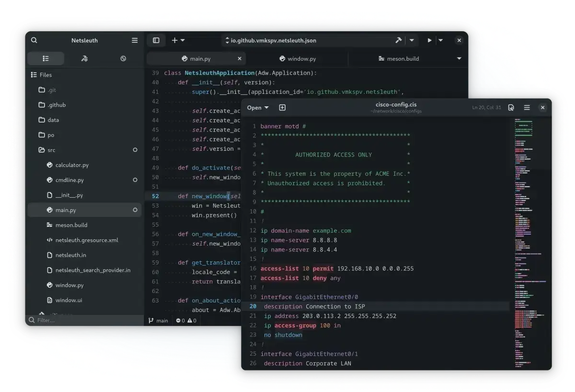Image resolution: width=575 pixels, height=392 pixels.
Task: Open the io.github.vmkspv.netsleuth.json project selector
Action: [271, 41]
